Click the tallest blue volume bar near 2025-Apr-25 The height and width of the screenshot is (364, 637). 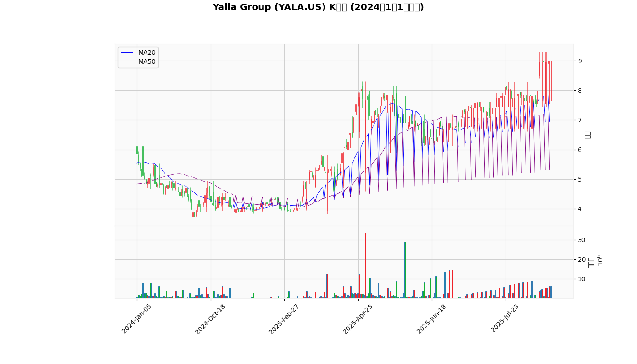coord(365,266)
